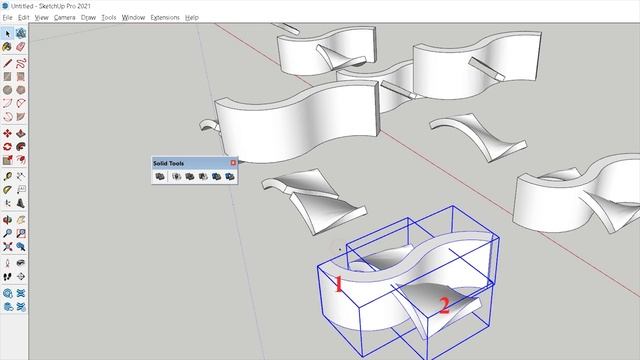
Task: Activate the Orbit camera tool
Action: (7, 220)
